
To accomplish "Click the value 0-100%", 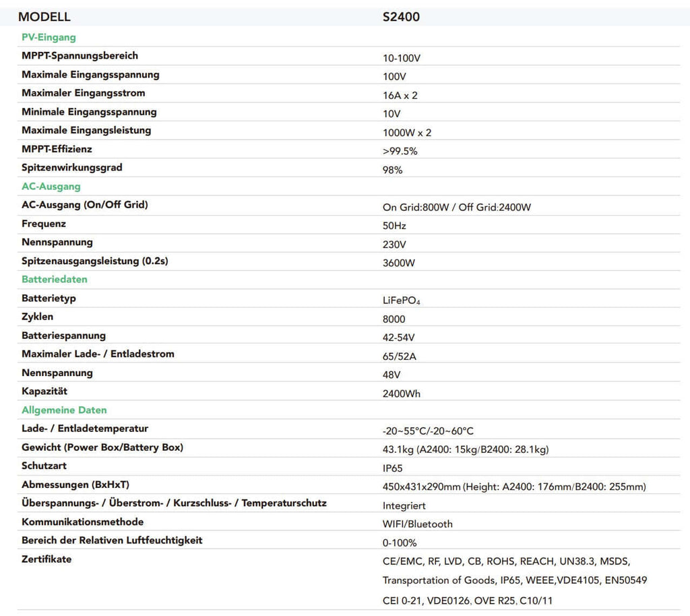I will coord(400,543).
